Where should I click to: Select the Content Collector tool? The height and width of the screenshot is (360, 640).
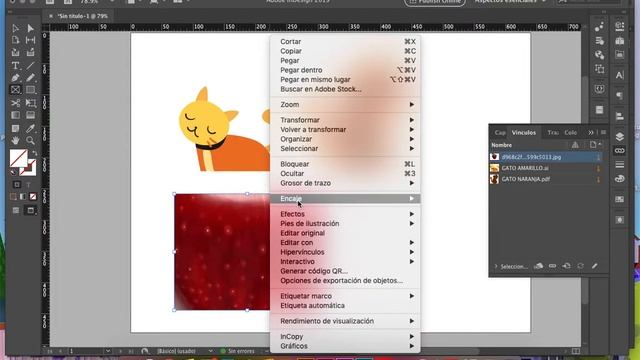pyautogui.click(x=15, y=53)
